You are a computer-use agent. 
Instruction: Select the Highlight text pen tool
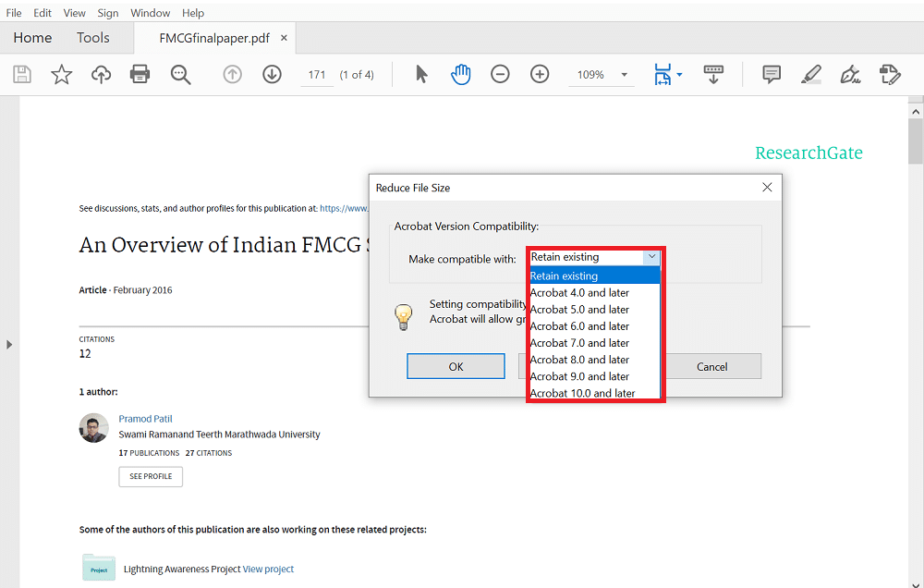point(811,75)
